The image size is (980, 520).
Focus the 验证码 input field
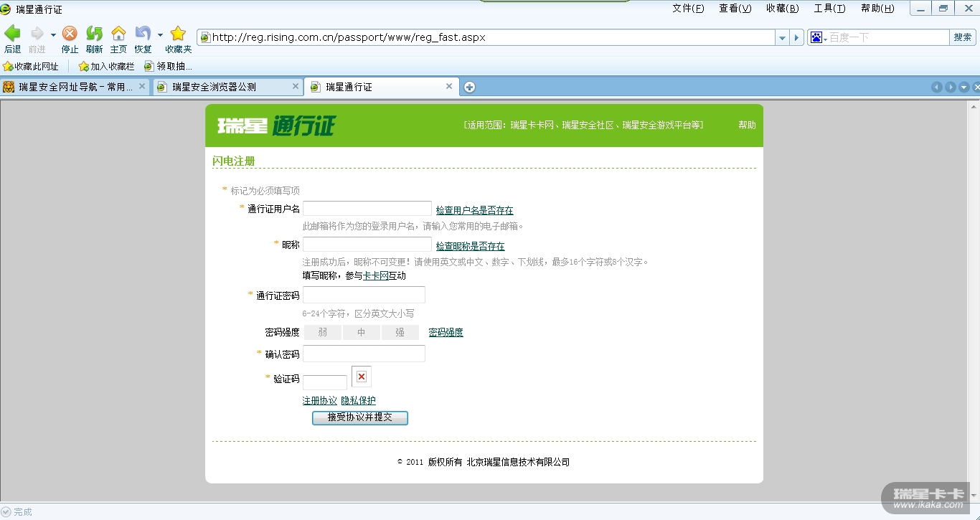pos(325,382)
